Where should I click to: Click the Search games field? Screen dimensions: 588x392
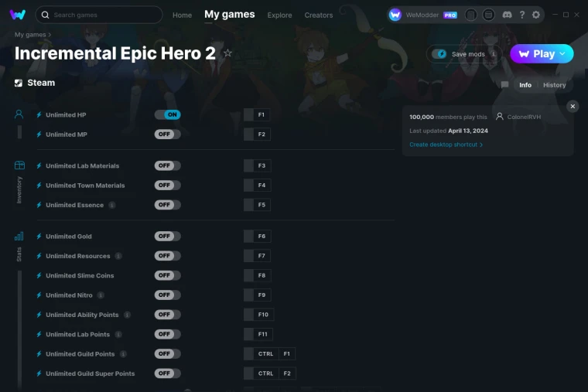[x=99, y=15]
